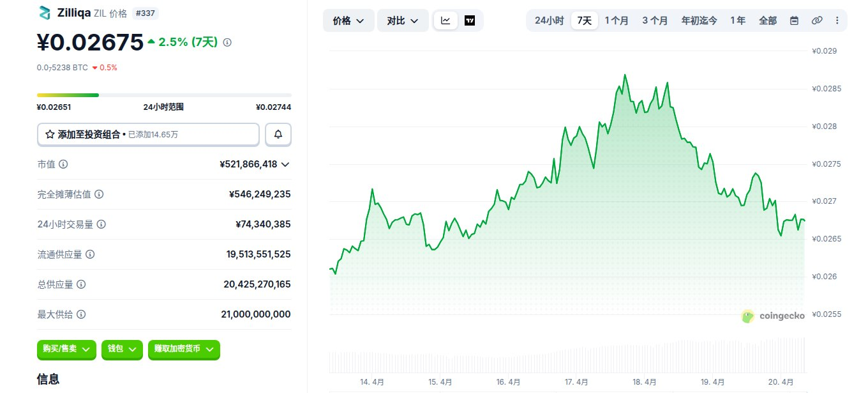The image size is (868, 393).
Task: Click max supply 21,000,000,000
Action: pyautogui.click(x=256, y=314)
